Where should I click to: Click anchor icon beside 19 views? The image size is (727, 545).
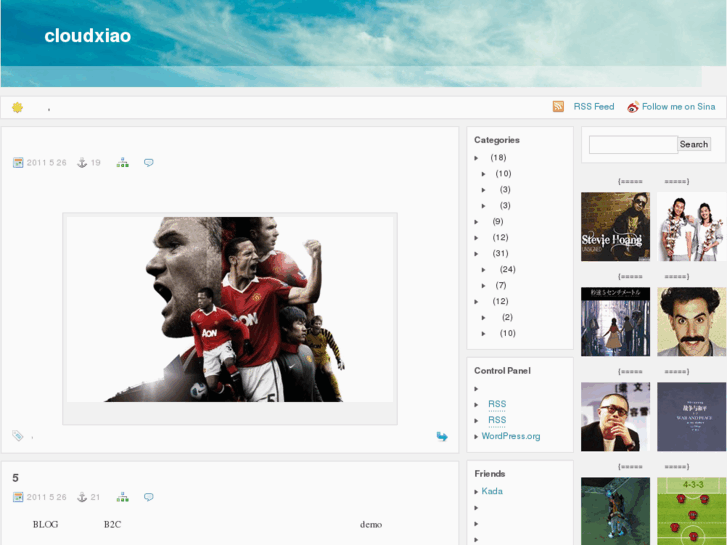coord(82,163)
